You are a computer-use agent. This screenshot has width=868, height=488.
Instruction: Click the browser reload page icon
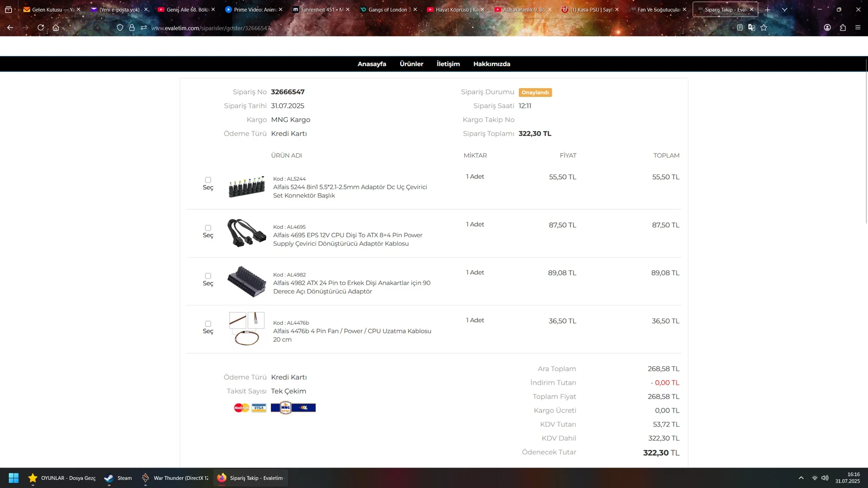click(41, 28)
